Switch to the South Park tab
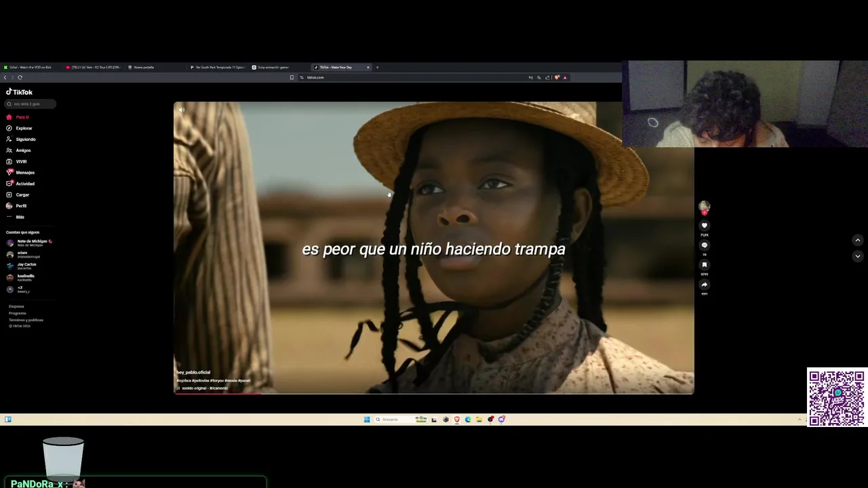868x488 pixels. (x=218, y=67)
